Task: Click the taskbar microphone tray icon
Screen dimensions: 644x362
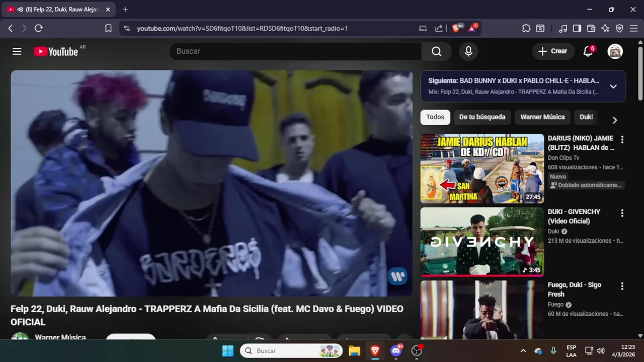Action: pos(553,351)
